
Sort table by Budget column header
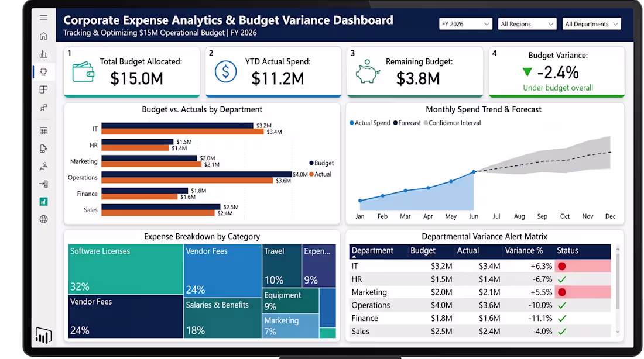[423, 251]
